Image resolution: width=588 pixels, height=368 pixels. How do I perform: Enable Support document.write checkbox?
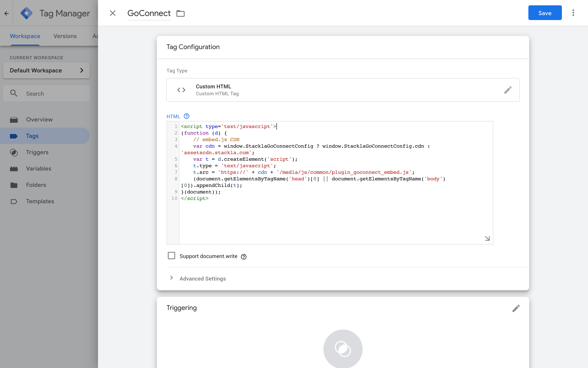[171, 256]
